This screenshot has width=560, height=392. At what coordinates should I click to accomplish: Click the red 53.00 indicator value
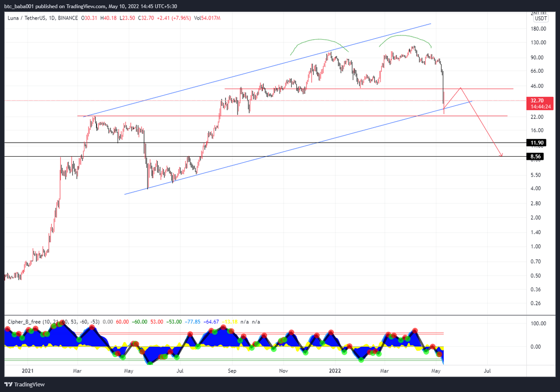(157, 322)
